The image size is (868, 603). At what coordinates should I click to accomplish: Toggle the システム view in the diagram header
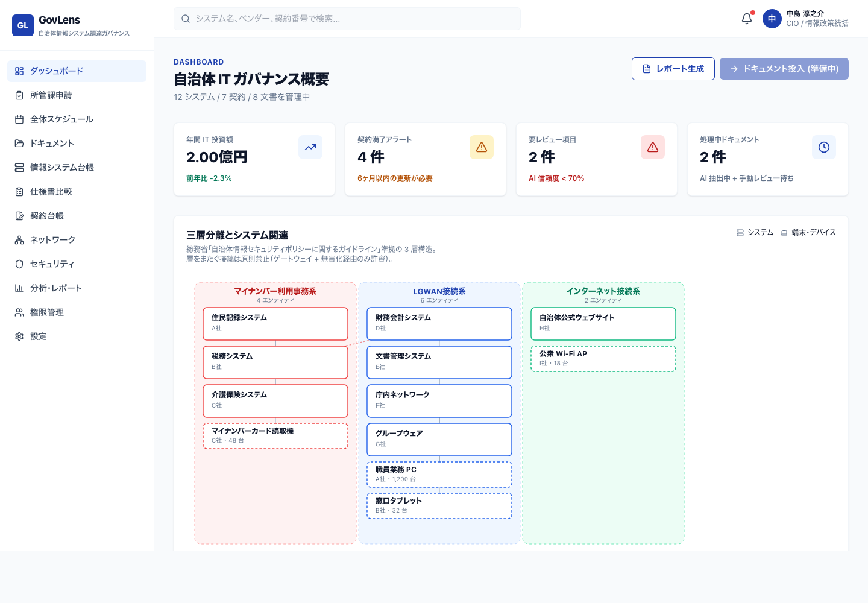pyautogui.click(x=755, y=232)
